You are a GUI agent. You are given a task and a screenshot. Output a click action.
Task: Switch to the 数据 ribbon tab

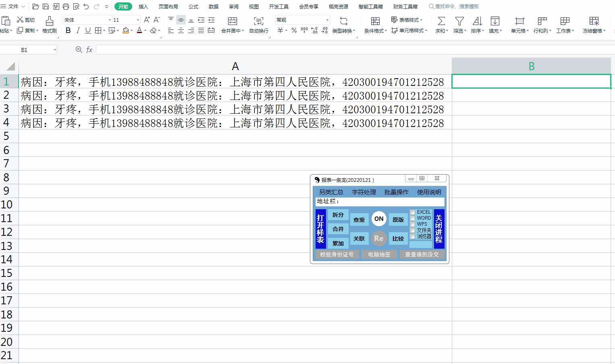[214, 6]
